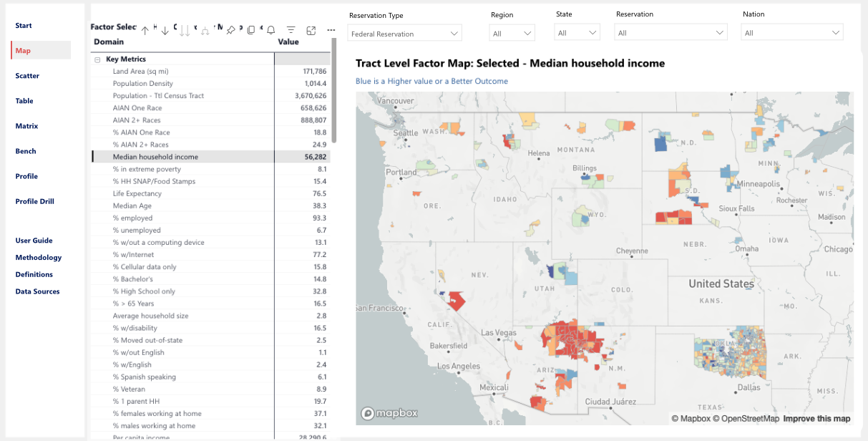Click the drill up arrow icon
Screen dimensions: 868x441
pos(145,31)
